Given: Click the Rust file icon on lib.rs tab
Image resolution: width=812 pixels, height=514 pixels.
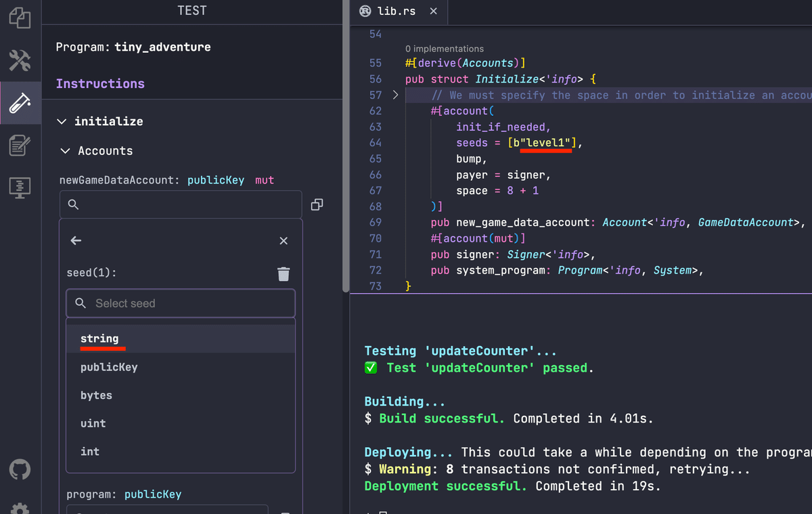Looking at the screenshot, I should [x=365, y=11].
